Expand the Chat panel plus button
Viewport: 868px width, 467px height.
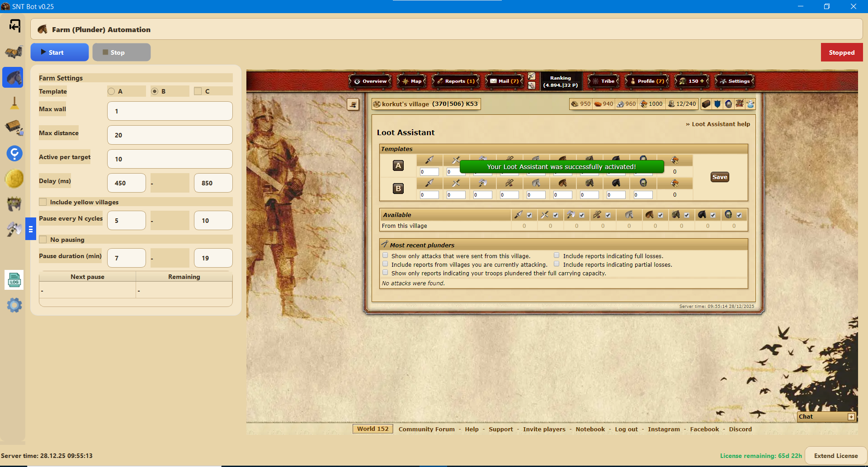click(851, 417)
